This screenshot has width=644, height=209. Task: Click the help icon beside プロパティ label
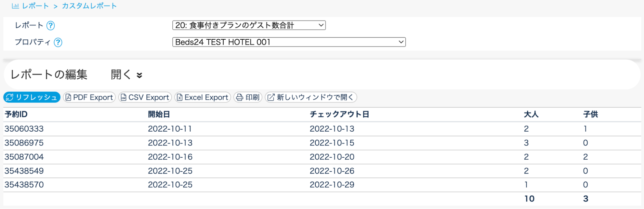58,42
